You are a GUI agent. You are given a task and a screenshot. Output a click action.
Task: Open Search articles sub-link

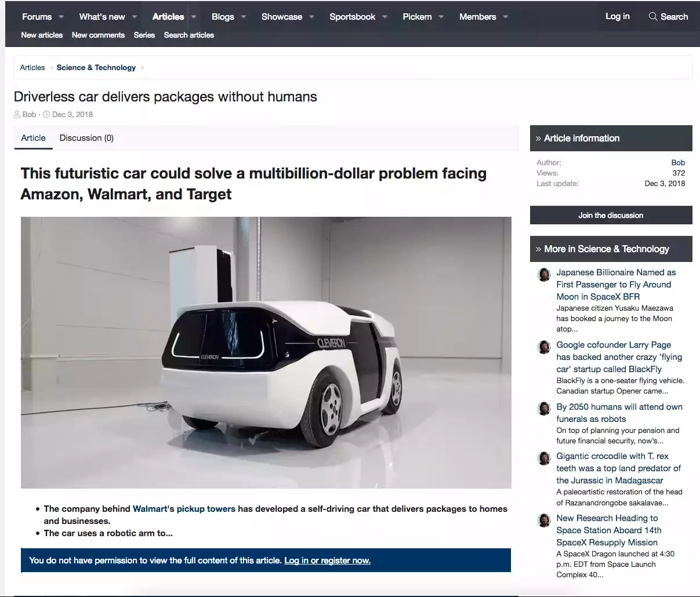tap(189, 35)
